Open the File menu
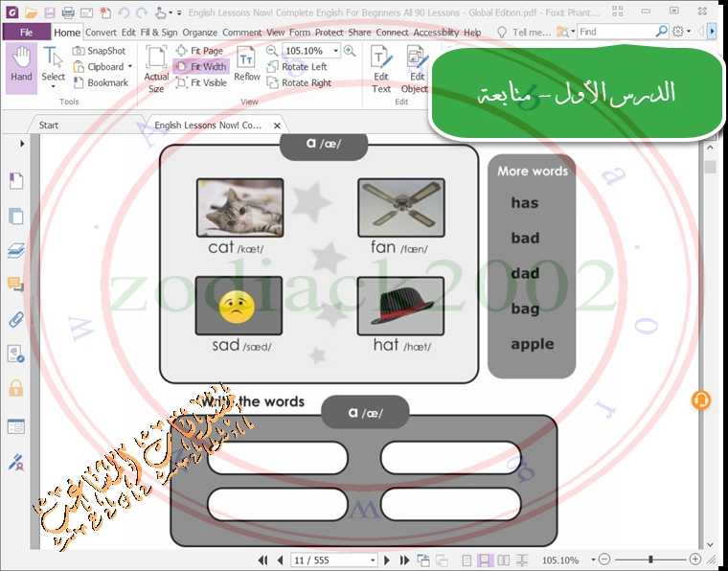The image size is (728, 571). 27,32
